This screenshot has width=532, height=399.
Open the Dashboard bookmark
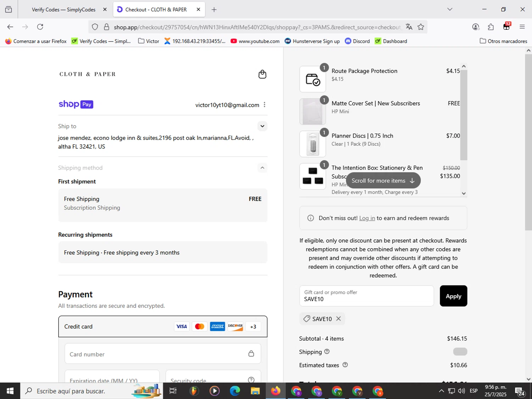pos(391,41)
